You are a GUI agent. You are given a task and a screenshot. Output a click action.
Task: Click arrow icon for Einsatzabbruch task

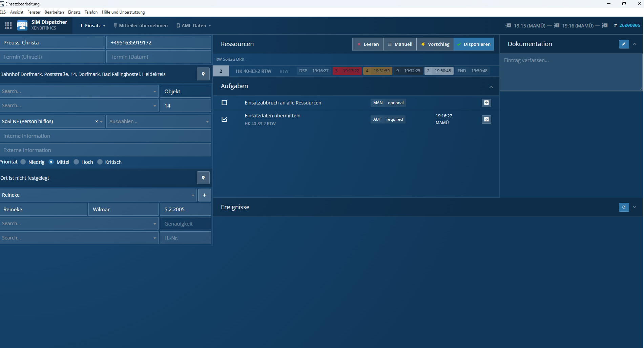[x=486, y=103]
